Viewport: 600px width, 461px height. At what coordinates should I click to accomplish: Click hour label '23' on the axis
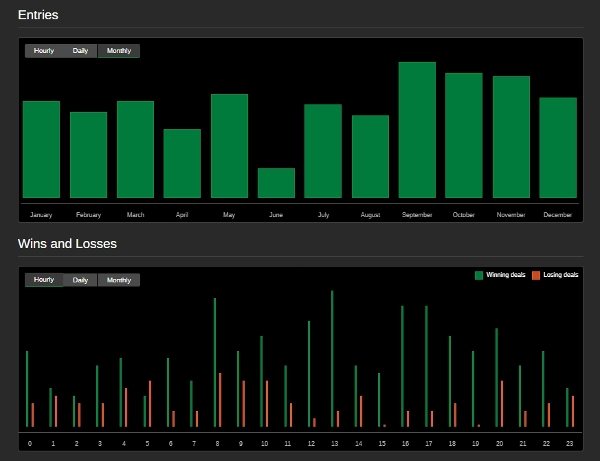pos(569,443)
